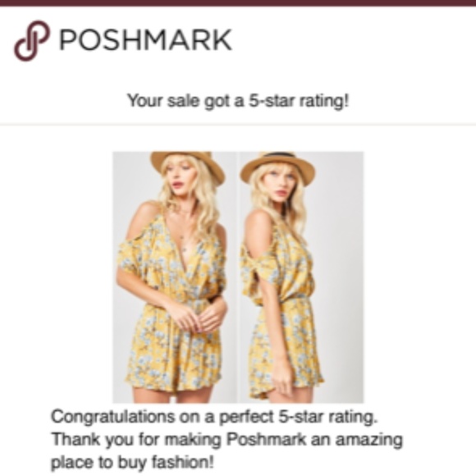
Task: Click the 'place to buy fashion!' line
Action: [x=132, y=462]
